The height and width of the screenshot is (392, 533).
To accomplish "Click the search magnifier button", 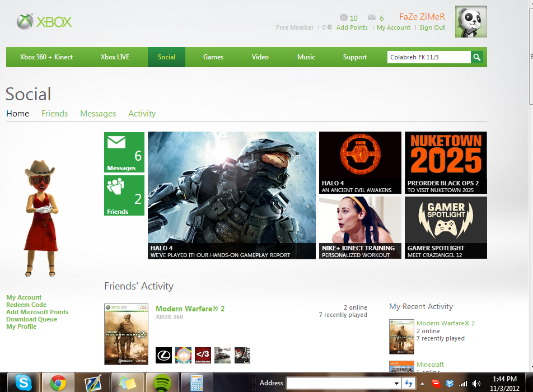I will click(x=477, y=57).
